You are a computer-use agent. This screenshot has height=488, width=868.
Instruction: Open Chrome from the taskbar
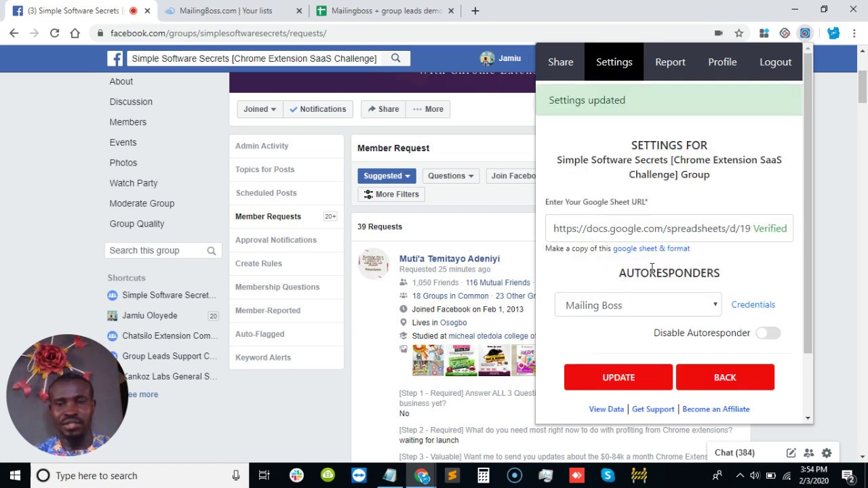click(x=422, y=476)
